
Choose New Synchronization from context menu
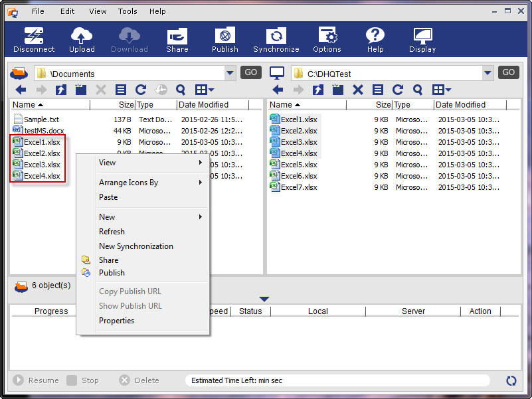coord(136,246)
